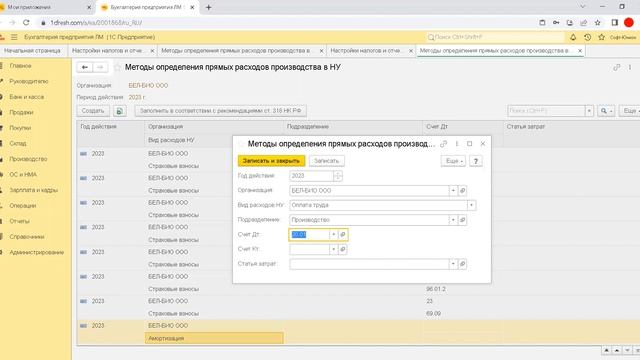
Task: Switch to first Методы определения tab
Action: 236,51
